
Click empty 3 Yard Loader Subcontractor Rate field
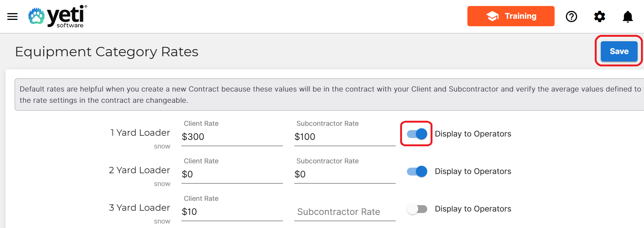[344, 212]
